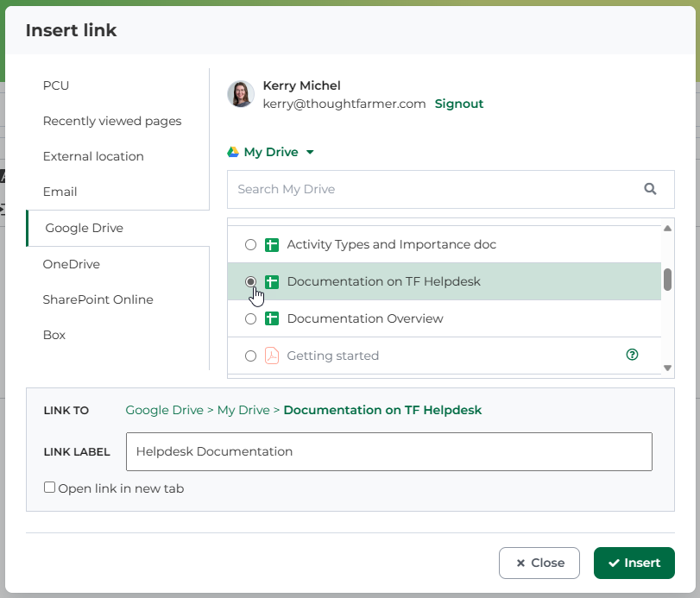700x598 pixels.
Task: Switch to the External location tab
Action: coord(93,156)
